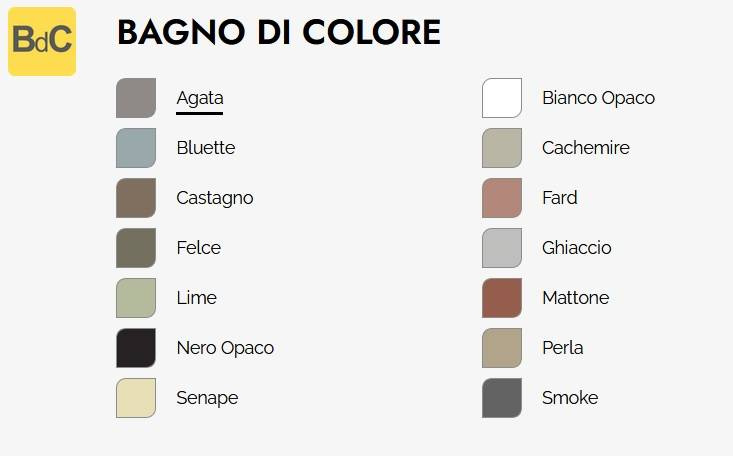
Task: Pick the Senape yellow swatch
Action: [136, 398]
